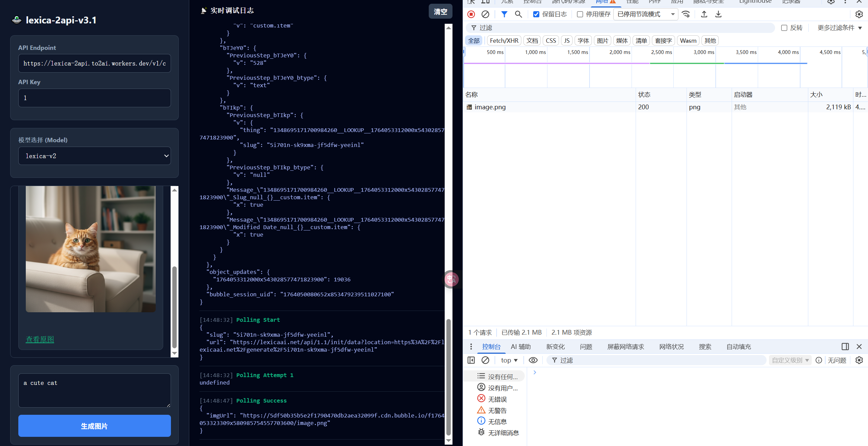Toggle console sidebar panel icon
The height and width of the screenshot is (446, 868).
tap(471, 360)
